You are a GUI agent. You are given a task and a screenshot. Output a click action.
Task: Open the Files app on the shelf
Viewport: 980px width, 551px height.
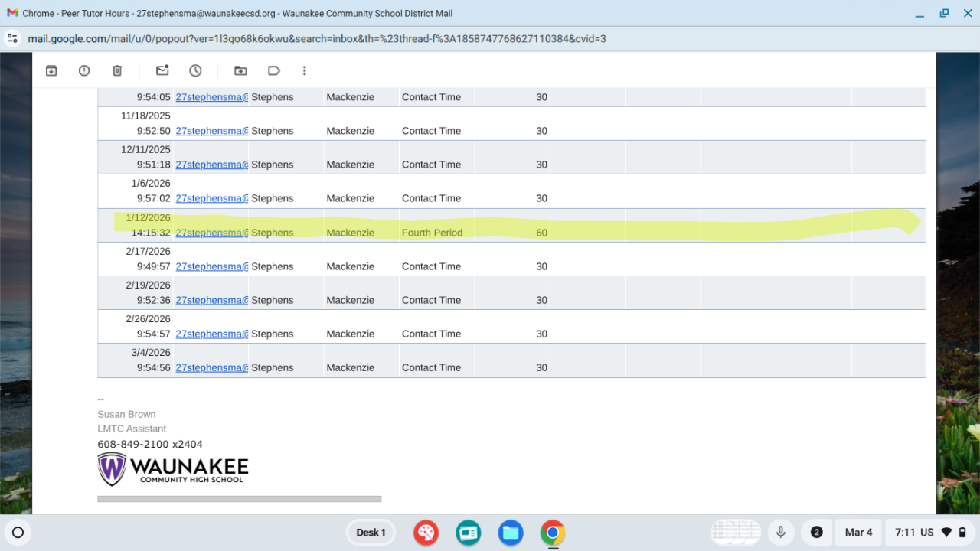[x=510, y=533]
